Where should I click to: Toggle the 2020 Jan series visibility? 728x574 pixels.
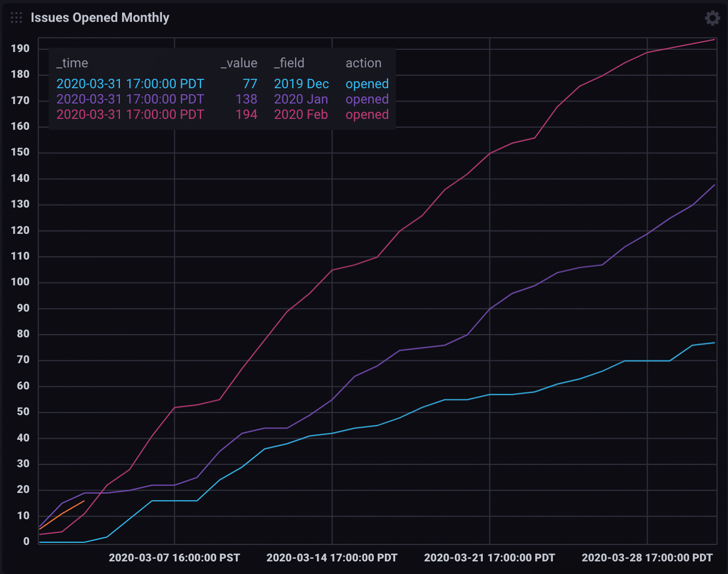coord(301,99)
